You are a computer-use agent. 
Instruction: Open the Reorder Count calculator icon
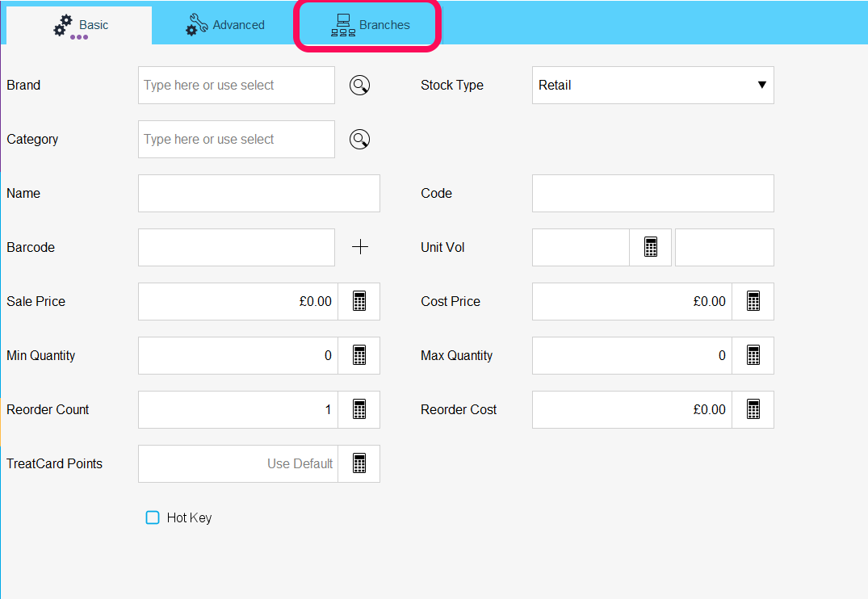(x=359, y=409)
